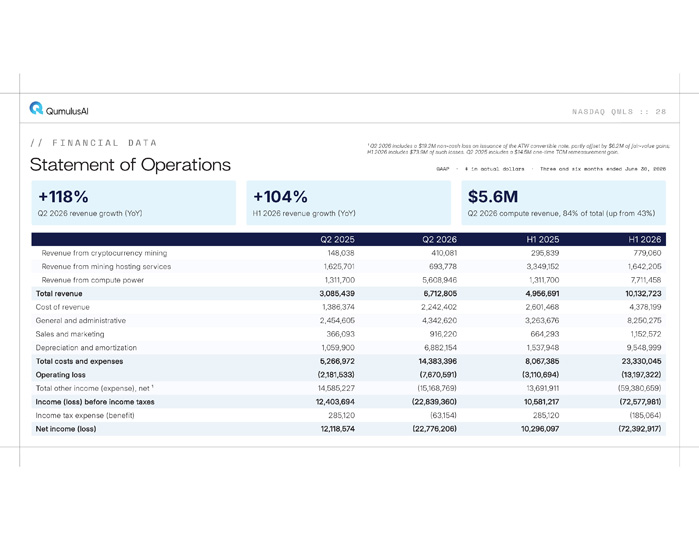Click the QumulusAI logo icon
Viewport: 699px width, 540px height.
[x=36, y=108]
